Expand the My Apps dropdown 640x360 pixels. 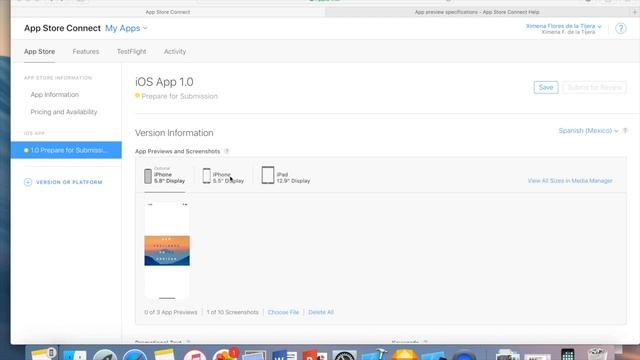[126, 28]
